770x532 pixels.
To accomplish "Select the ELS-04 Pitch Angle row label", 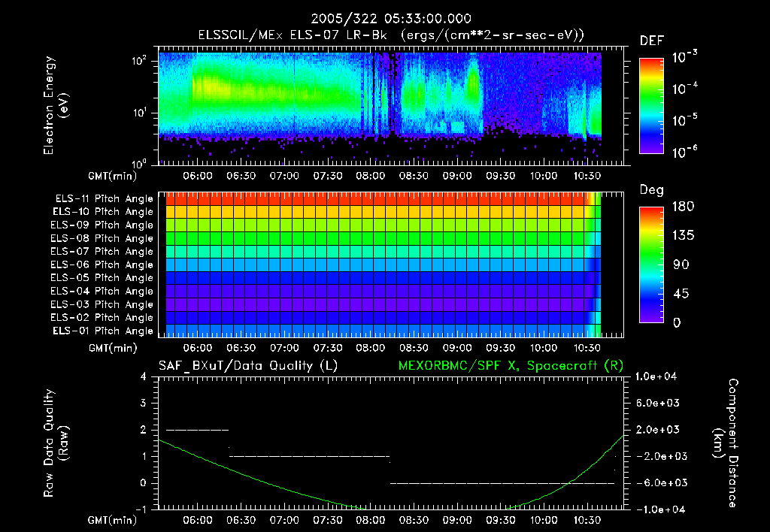I will 102,291.
